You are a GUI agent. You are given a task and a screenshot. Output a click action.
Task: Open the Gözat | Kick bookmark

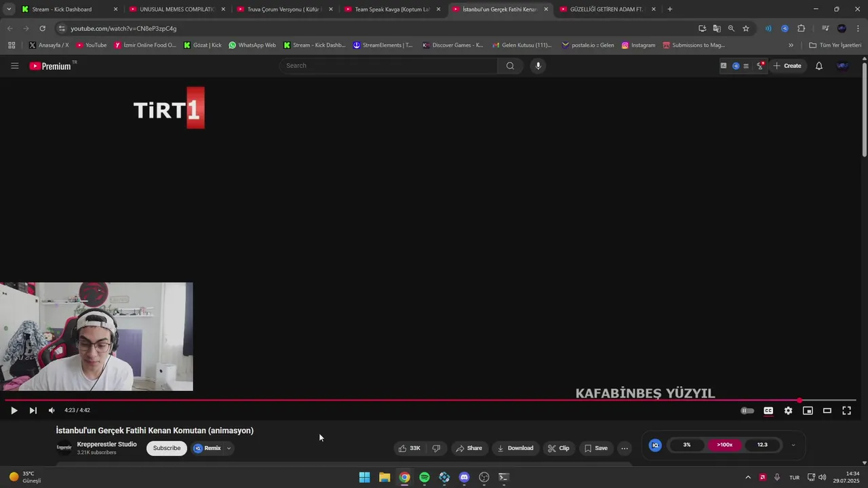pos(203,45)
